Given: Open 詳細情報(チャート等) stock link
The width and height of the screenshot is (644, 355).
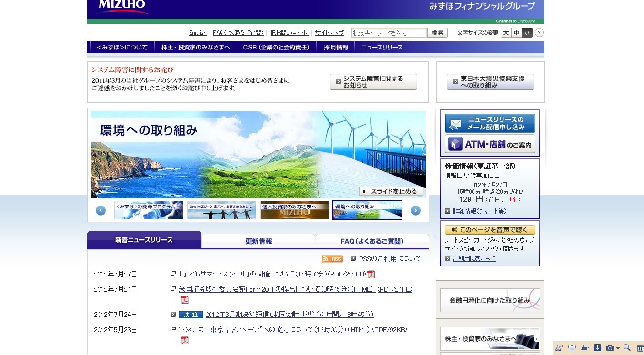Looking at the screenshot, I should [x=480, y=211].
